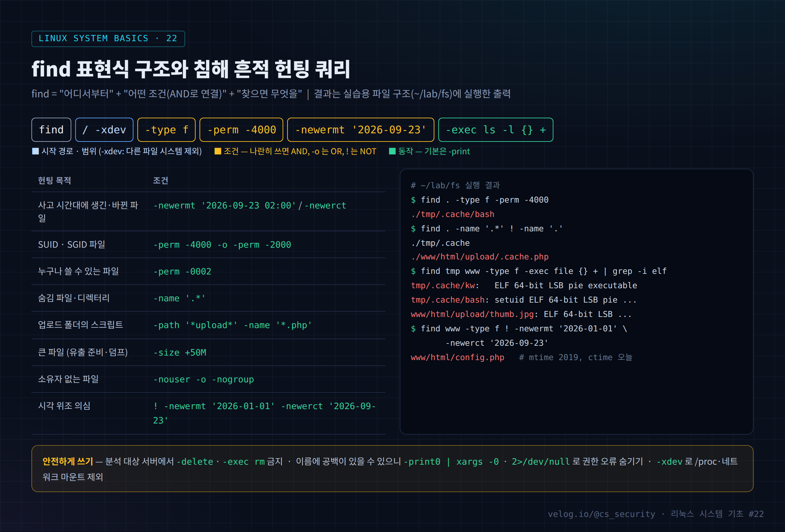Screen dimensions: 785x532
Task: Click the green legend square for 동작
Action: point(392,151)
